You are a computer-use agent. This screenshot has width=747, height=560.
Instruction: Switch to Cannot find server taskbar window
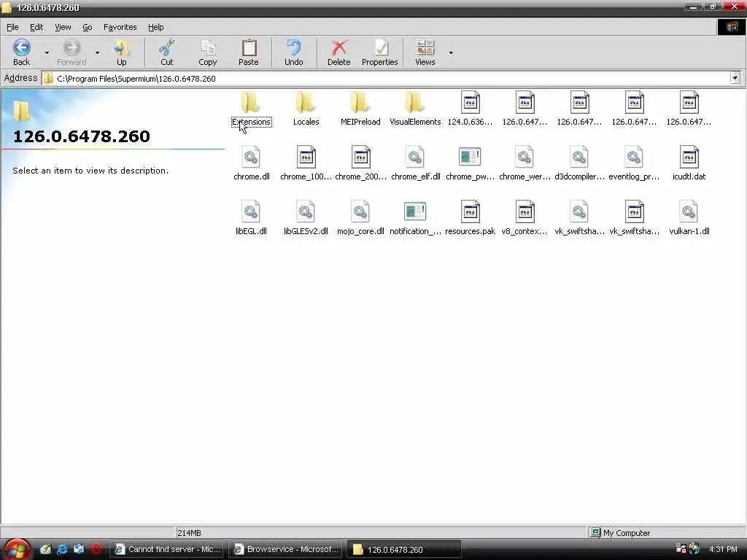[167, 549]
